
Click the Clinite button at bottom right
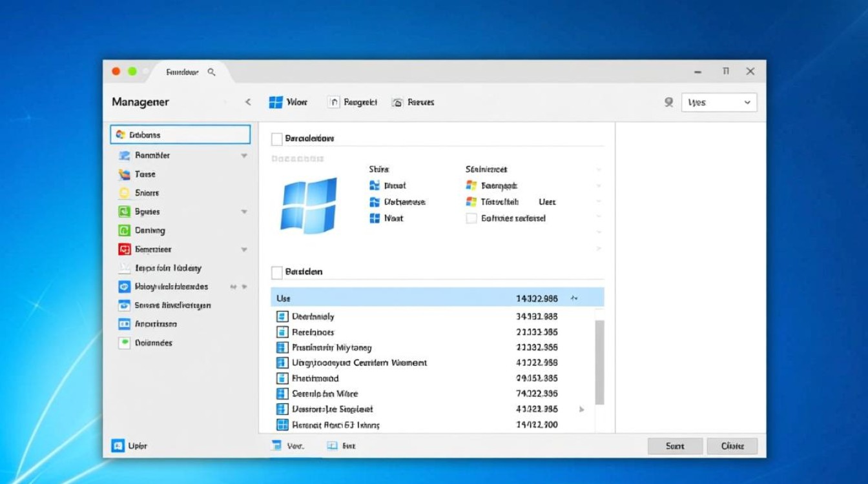pos(732,446)
